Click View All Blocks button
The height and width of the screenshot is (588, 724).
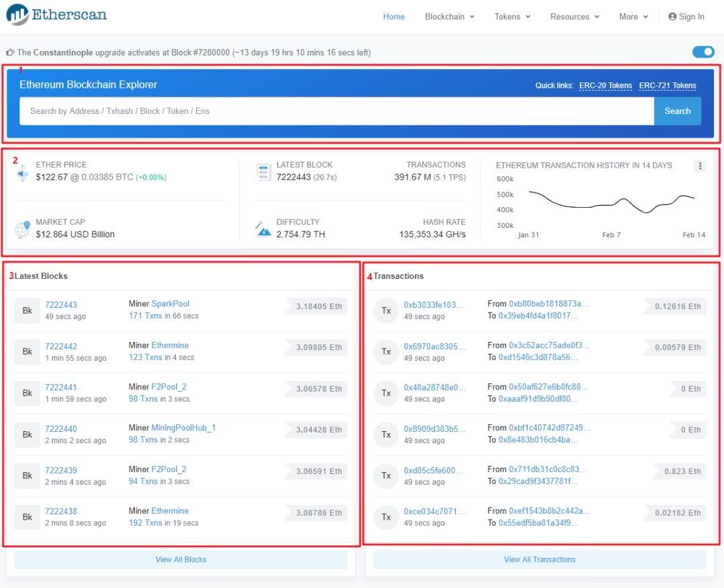[x=181, y=559]
